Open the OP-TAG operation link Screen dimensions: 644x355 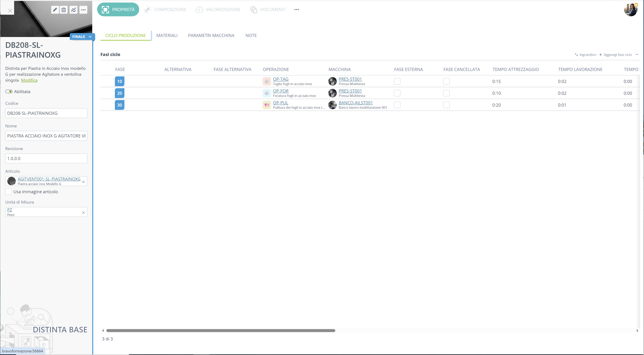(280, 79)
